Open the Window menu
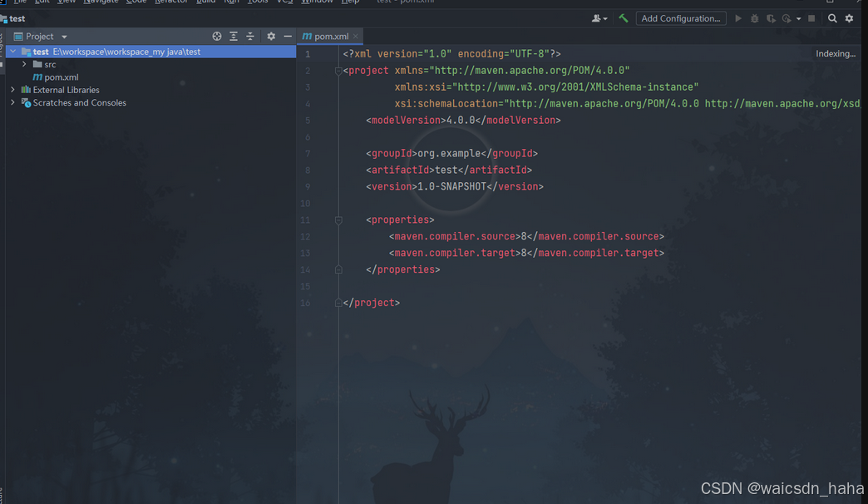868x504 pixels. tap(318, 2)
